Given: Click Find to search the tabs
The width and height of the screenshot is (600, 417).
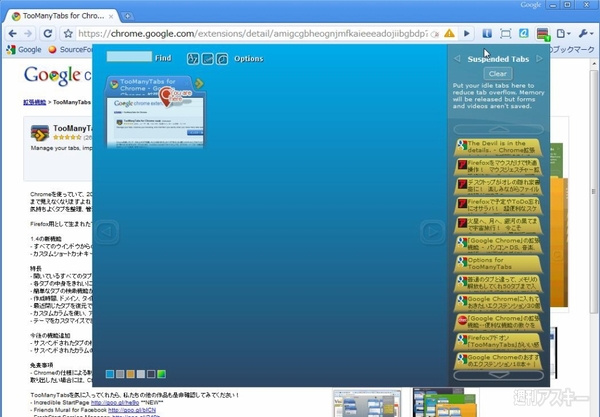Looking at the screenshot, I should (163, 58).
